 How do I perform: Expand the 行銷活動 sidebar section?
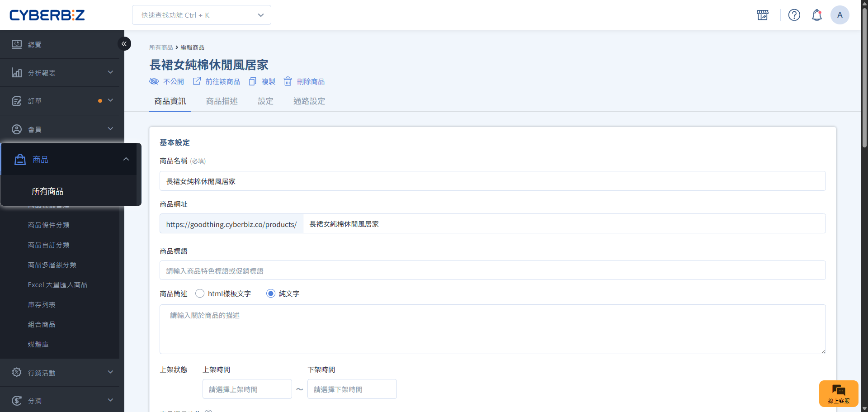[x=62, y=373]
